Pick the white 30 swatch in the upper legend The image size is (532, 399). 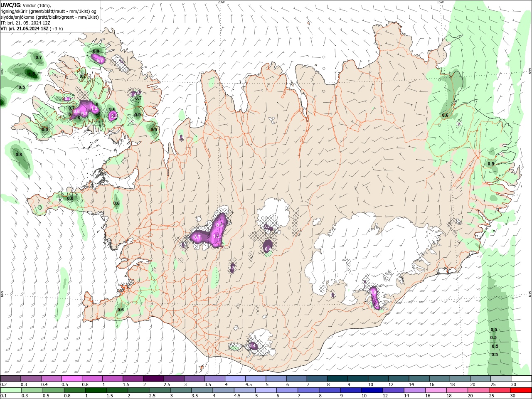tap(521, 379)
